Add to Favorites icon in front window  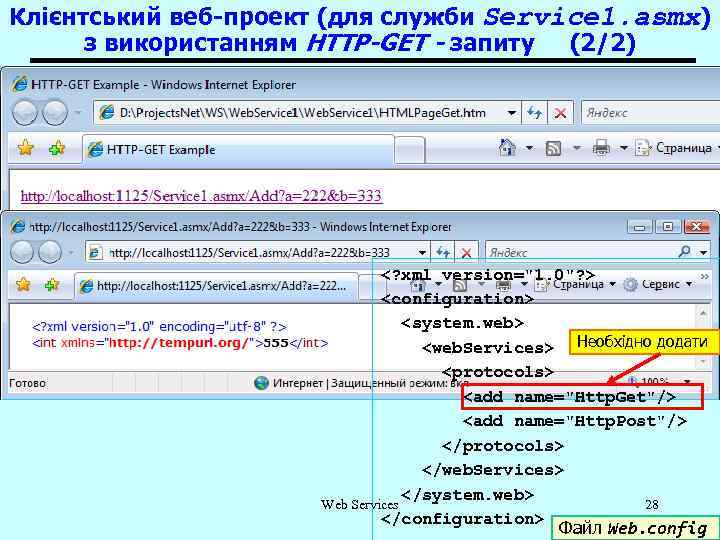52,285
